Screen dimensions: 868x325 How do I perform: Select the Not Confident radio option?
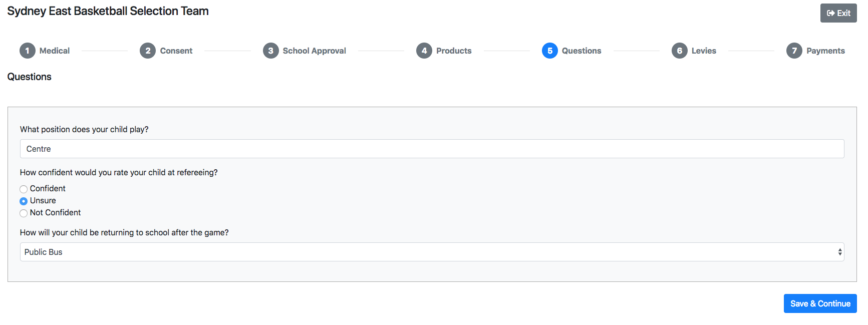coord(24,213)
